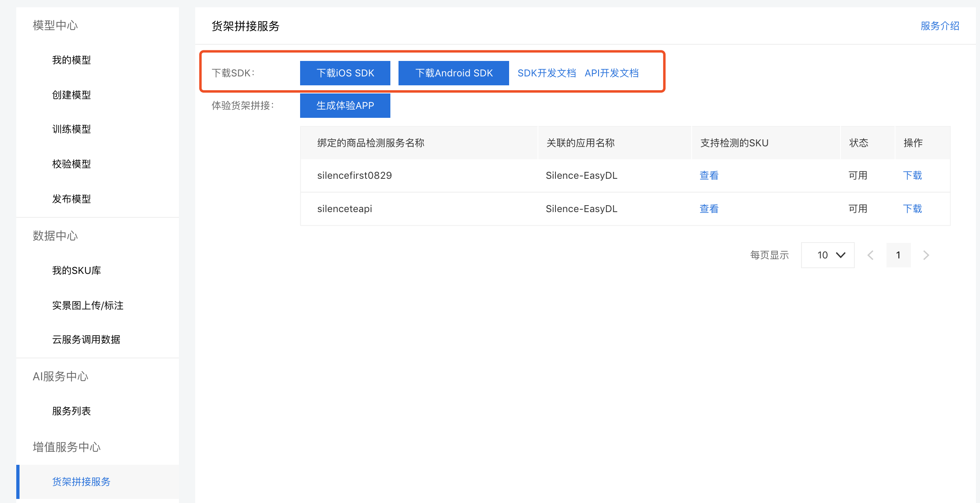Select page 1 in pagination
The width and height of the screenshot is (980, 503).
click(898, 255)
